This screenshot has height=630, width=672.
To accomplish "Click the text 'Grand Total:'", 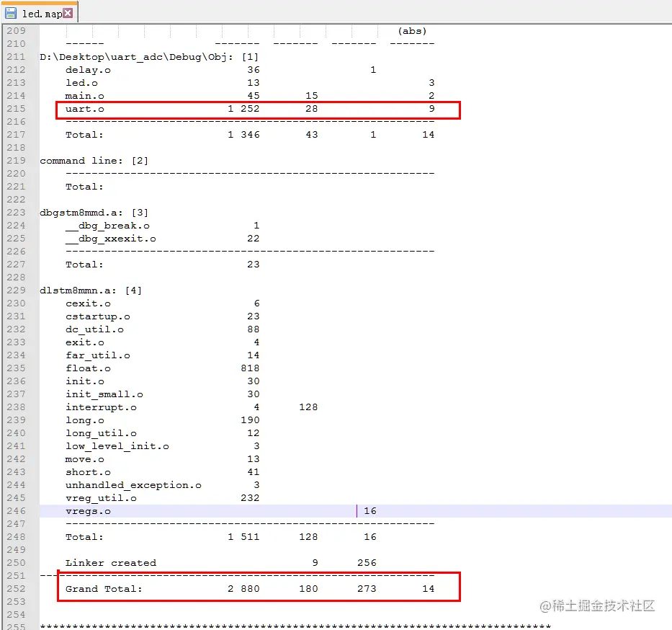I will point(104,589).
